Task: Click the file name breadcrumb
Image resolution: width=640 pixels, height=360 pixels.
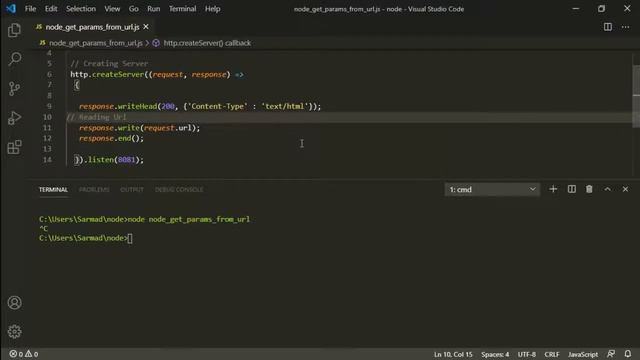Action: [x=96, y=43]
